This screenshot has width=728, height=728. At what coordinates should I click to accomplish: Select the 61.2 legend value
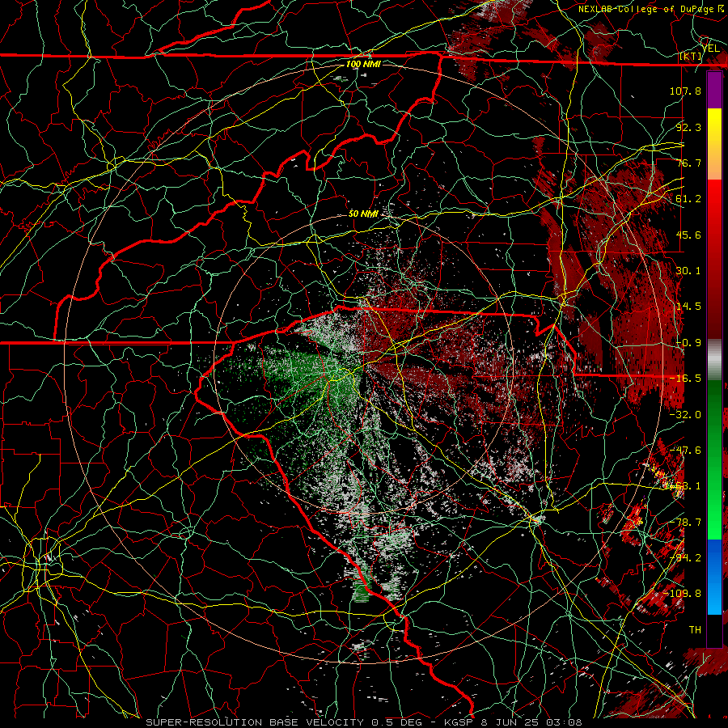[688, 199]
